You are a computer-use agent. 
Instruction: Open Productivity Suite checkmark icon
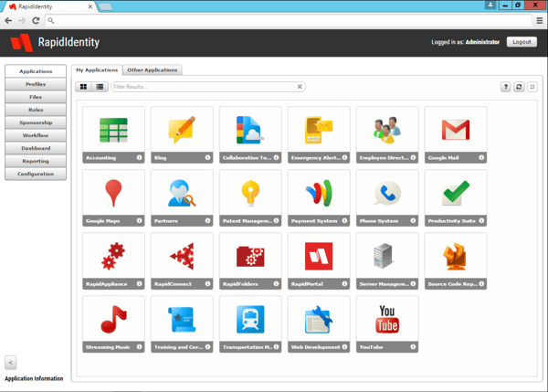[456, 193]
